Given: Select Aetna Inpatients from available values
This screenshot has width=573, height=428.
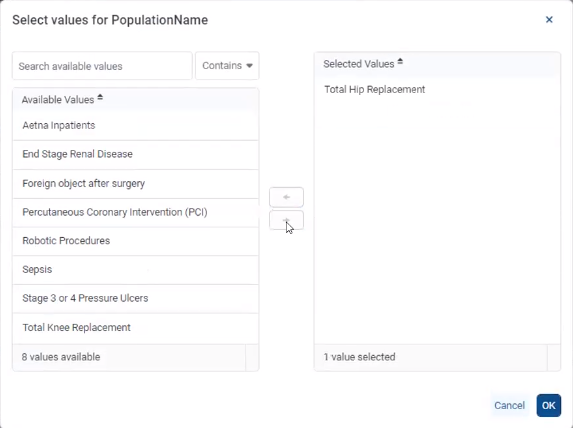Looking at the screenshot, I should 136,125.
